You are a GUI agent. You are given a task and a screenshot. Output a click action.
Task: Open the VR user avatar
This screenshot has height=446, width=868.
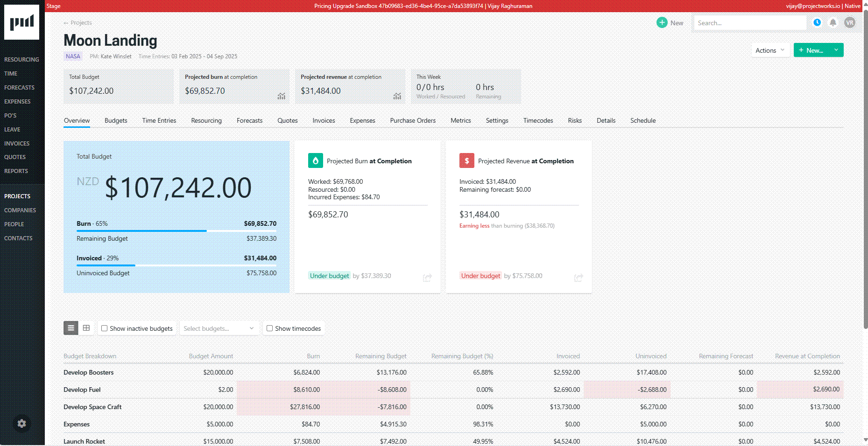[x=850, y=22]
